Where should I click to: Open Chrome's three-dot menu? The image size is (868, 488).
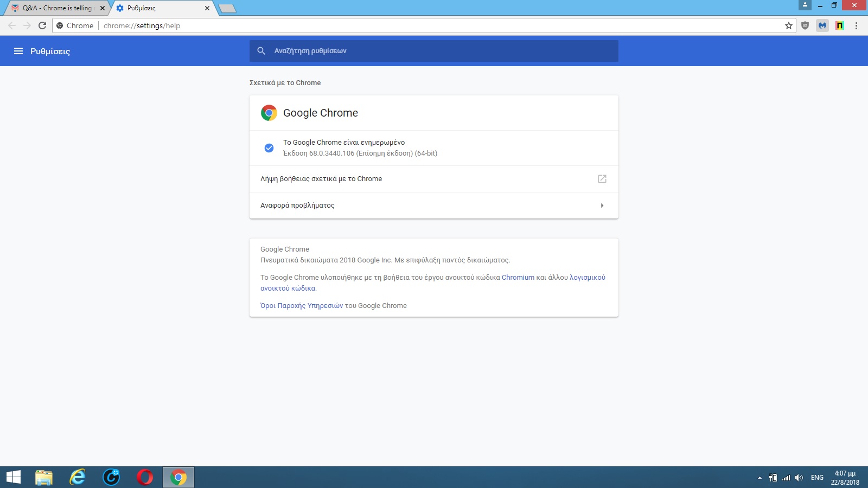coord(856,25)
